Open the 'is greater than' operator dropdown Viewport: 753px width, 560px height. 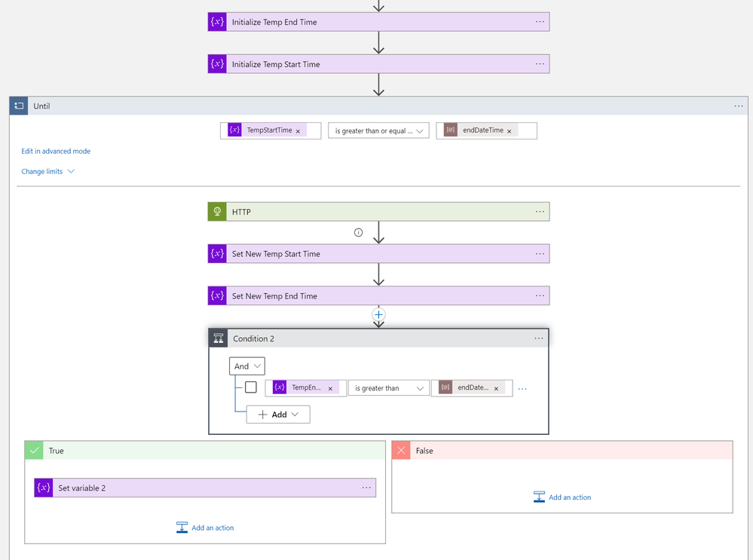tap(388, 388)
